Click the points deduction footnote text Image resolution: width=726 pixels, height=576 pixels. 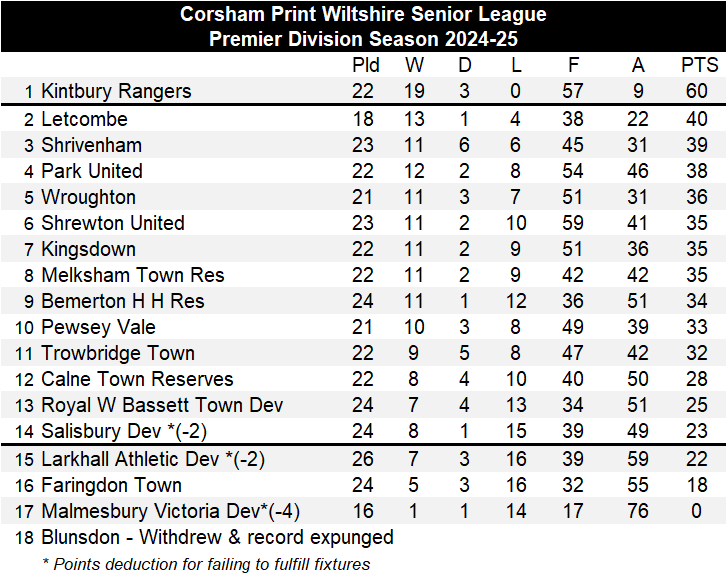[206, 563]
